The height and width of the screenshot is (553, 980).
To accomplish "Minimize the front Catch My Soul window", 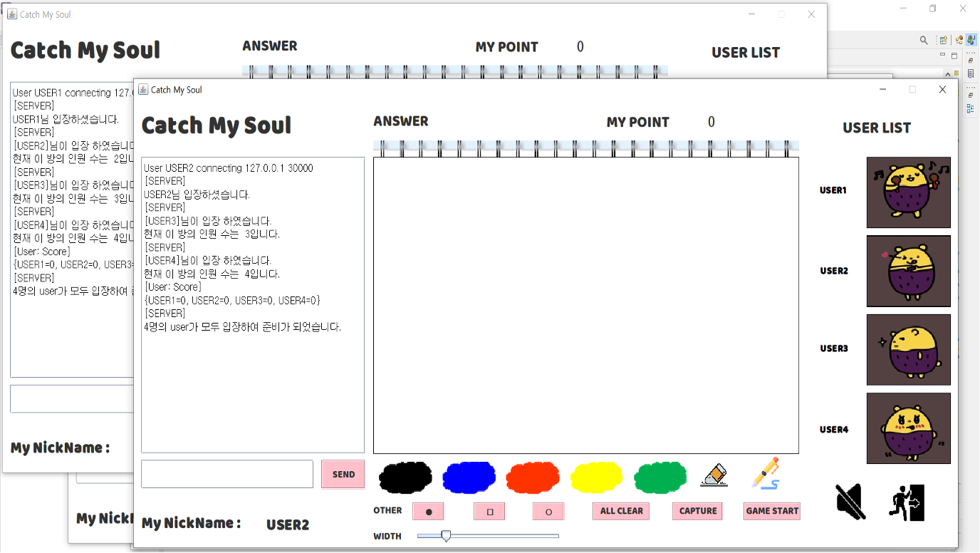I will (x=882, y=89).
